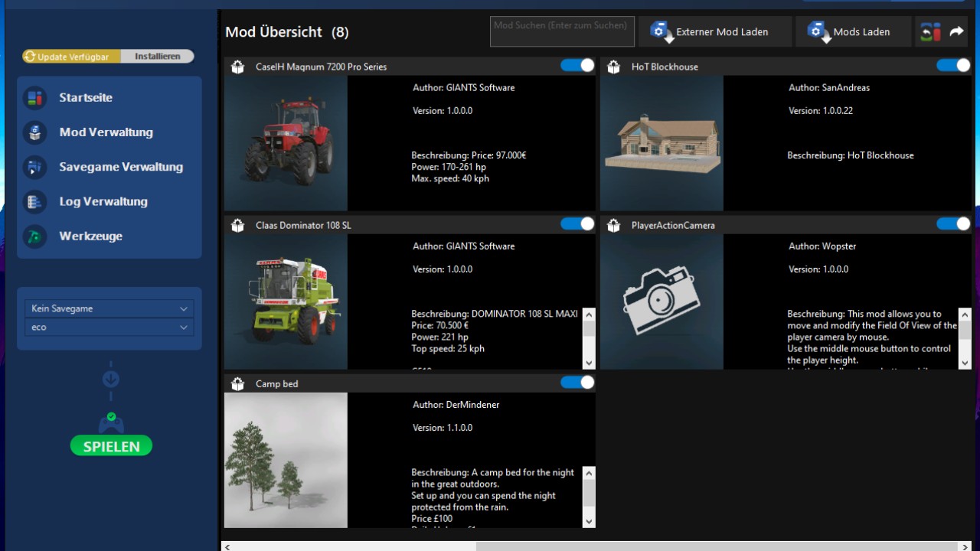Screen dimensions: 980x551
Task: Click the gift box icon beside HoT Blockhouse
Action: pos(613,67)
